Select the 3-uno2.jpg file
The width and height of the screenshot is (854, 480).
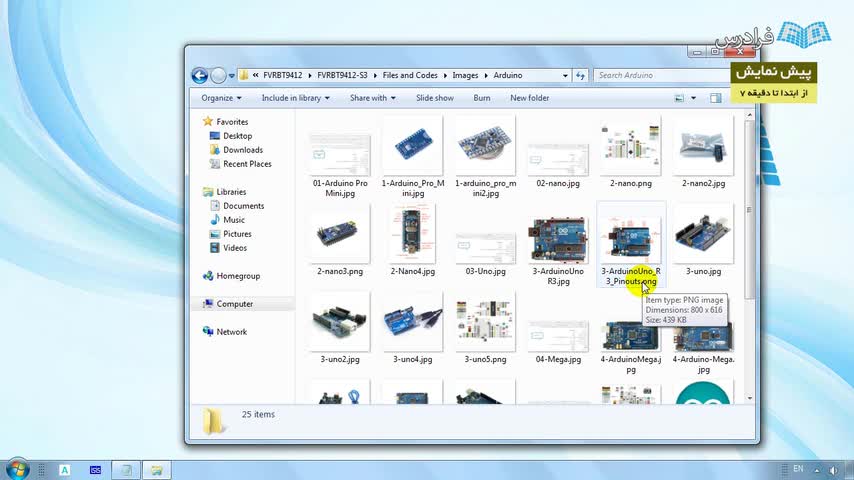pyautogui.click(x=340, y=330)
